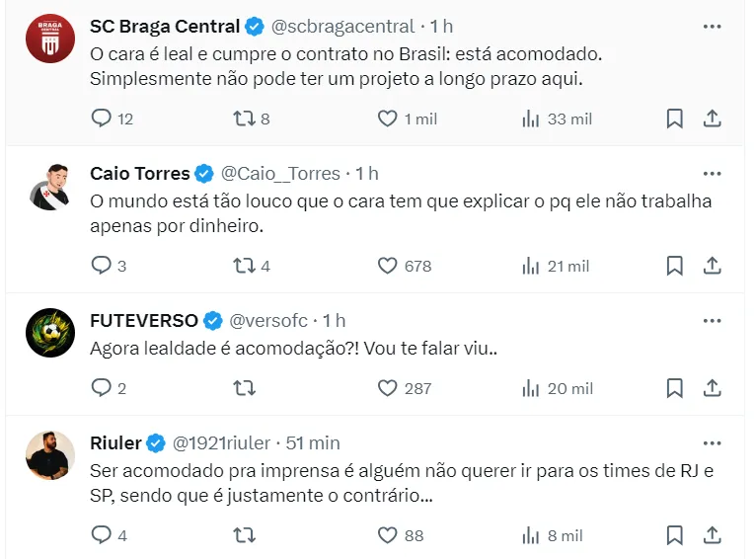Repost Caio Torres's tweet

tap(243, 266)
